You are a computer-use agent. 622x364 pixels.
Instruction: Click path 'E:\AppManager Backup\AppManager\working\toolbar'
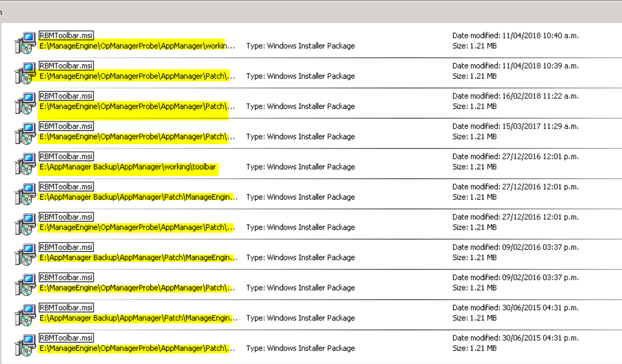(x=128, y=167)
